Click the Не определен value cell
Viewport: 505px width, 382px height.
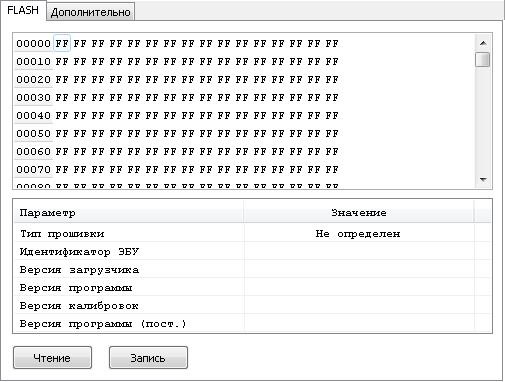[359, 233]
